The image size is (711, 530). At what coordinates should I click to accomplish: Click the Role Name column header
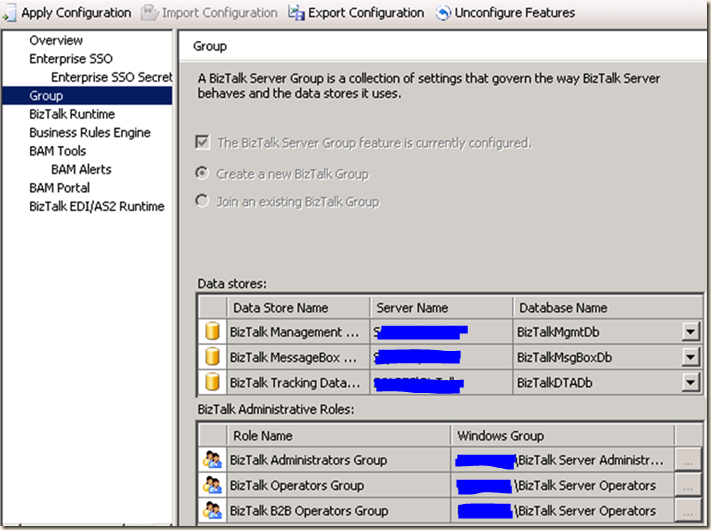point(338,436)
